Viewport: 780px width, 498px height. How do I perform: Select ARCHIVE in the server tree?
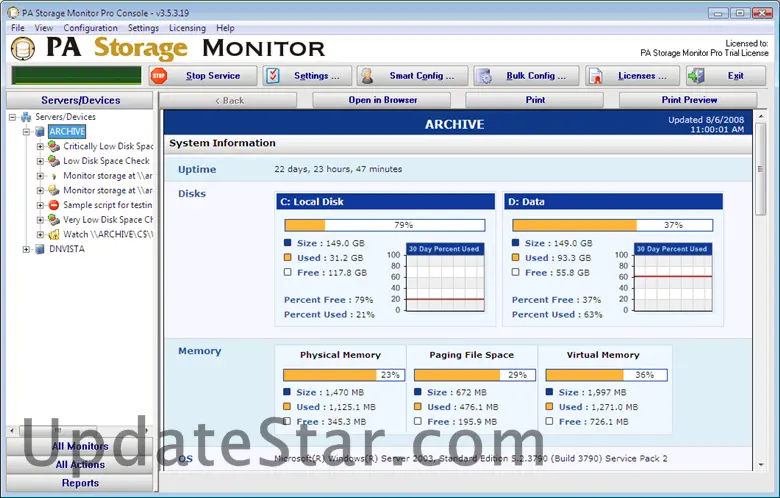[x=67, y=131]
